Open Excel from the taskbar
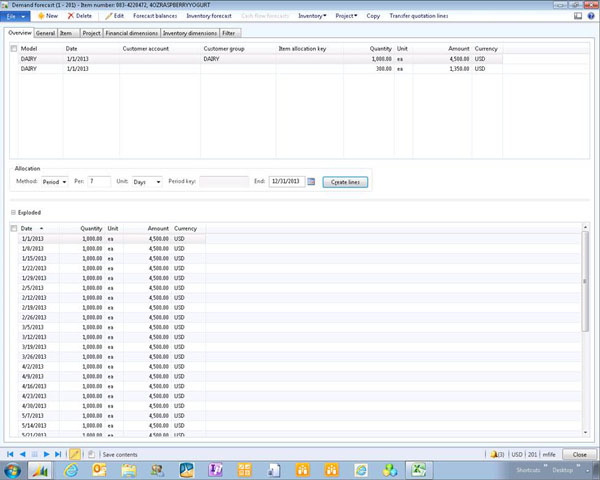The width and height of the screenshot is (600, 480). point(418,470)
